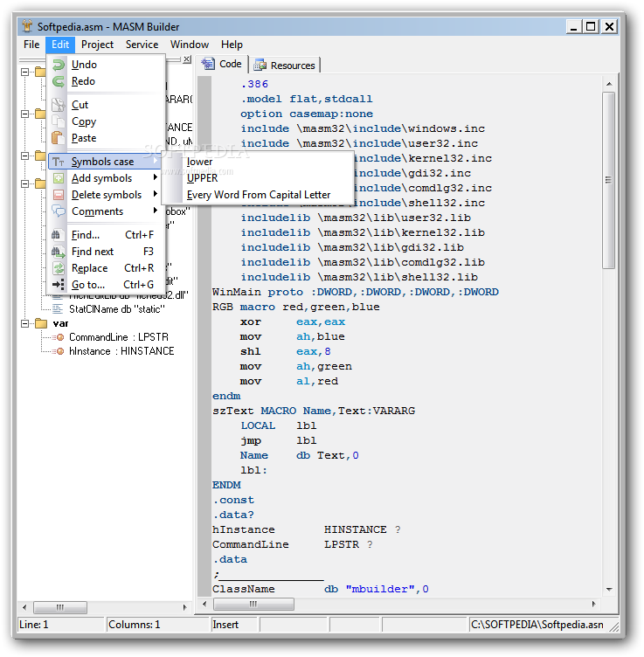The image size is (644, 657).
Task: Collapse the second tree node from top
Action: [x=25, y=114]
